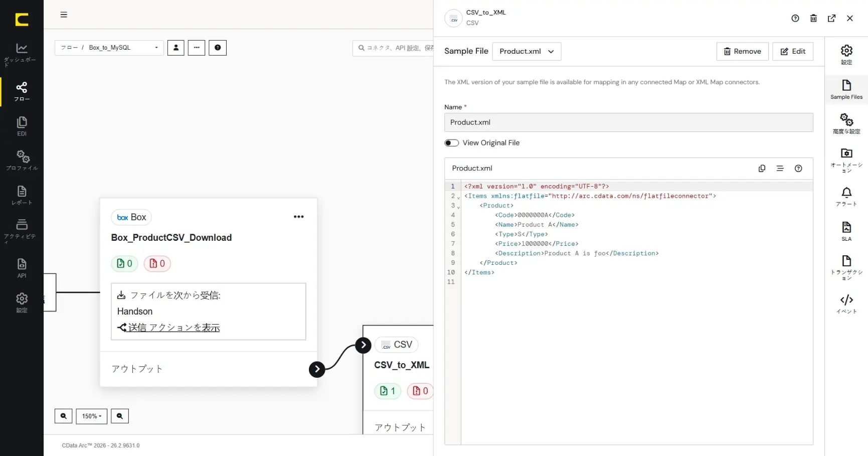
Task: Open the プロファイル sidebar section
Action: tap(22, 160)
